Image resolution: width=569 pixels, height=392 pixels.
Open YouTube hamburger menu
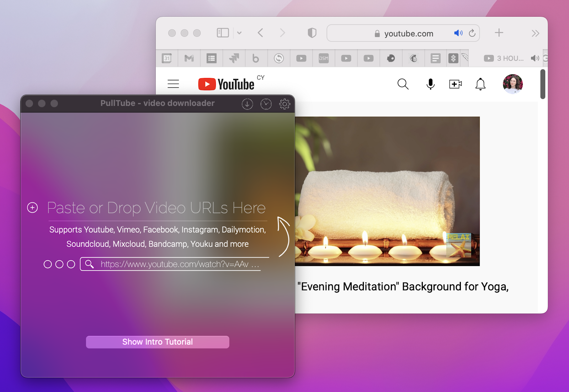click(x=173, y=84)
